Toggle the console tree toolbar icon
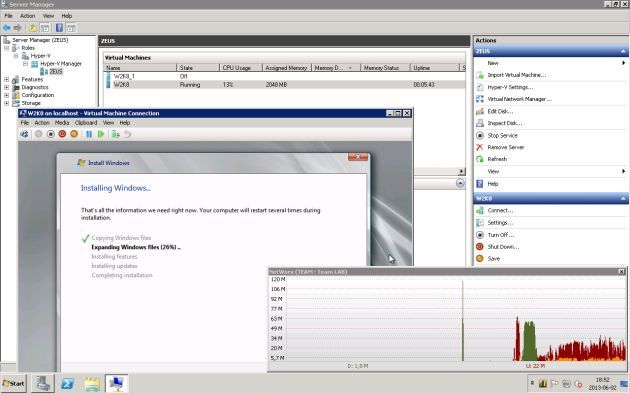The height and width of the screenshot is (394, 630). click(x=45, y=28)
